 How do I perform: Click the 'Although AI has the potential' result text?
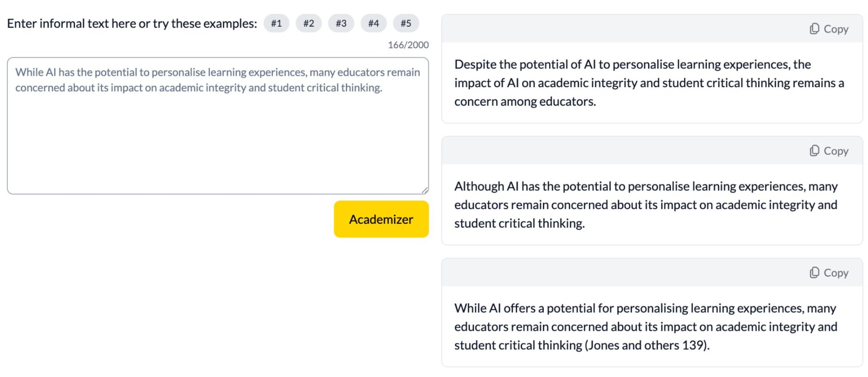(646, 205)
